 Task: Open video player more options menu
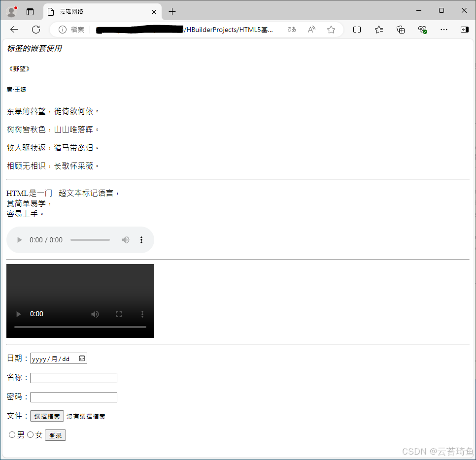pos(142,314)
